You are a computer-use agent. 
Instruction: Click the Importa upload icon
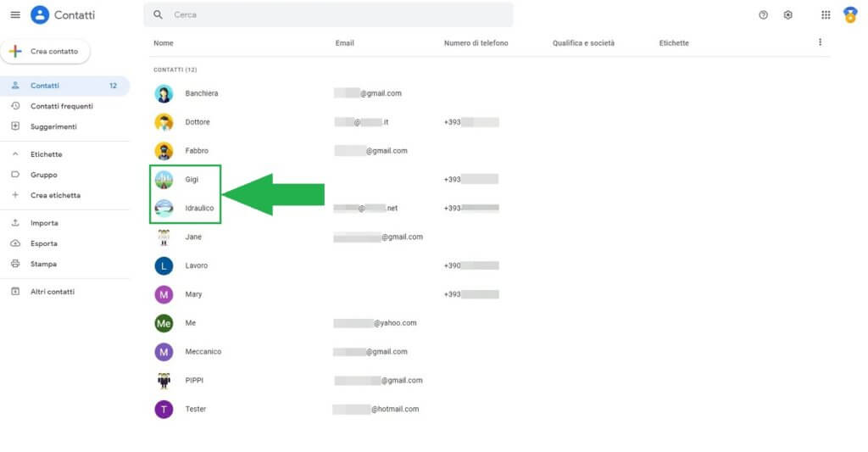(x=15, y=223)
